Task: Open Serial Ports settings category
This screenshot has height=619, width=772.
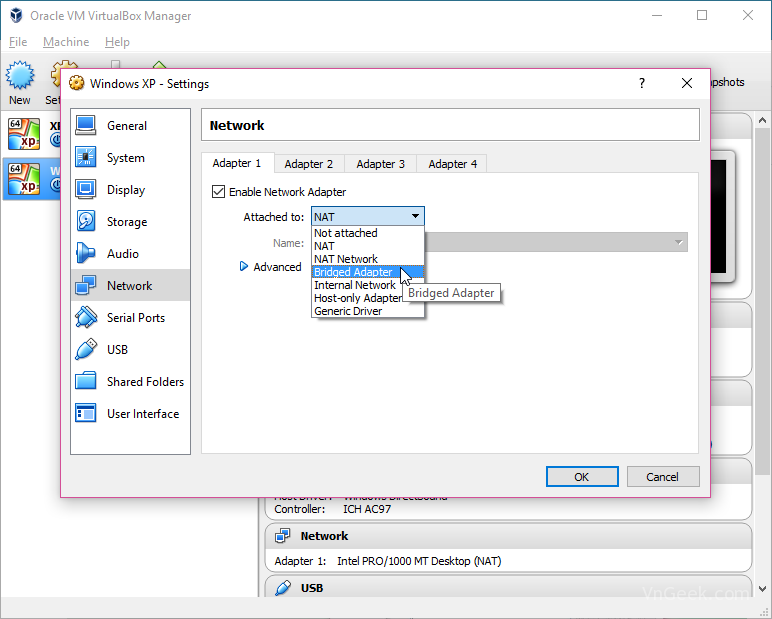Action: [x=130, y=318]
